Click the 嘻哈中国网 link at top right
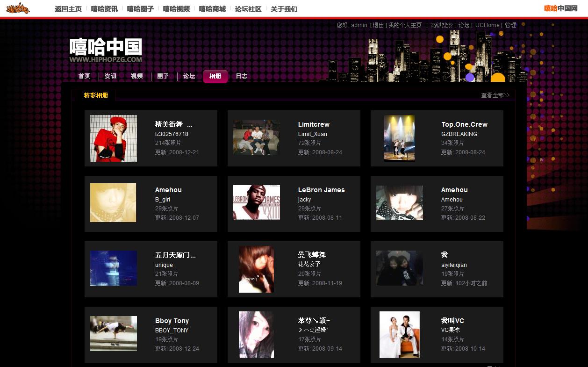This screenshot has height=367, width=588. (561, 8)
